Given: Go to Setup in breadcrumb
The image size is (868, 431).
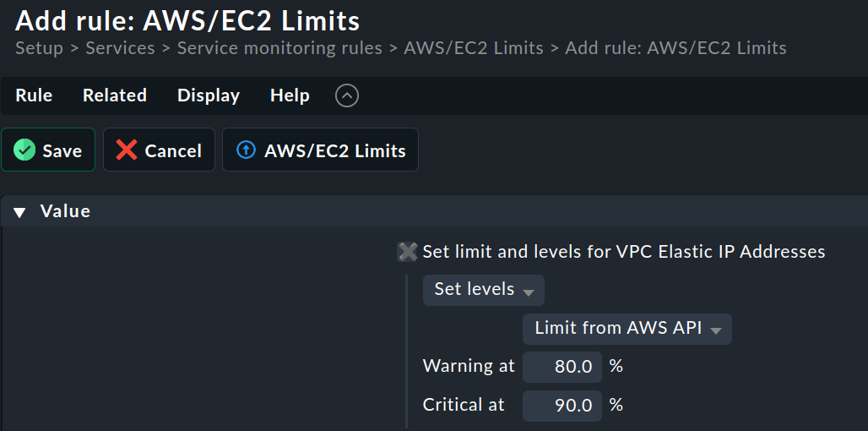Looking at the screenshot, I should 39,48.
